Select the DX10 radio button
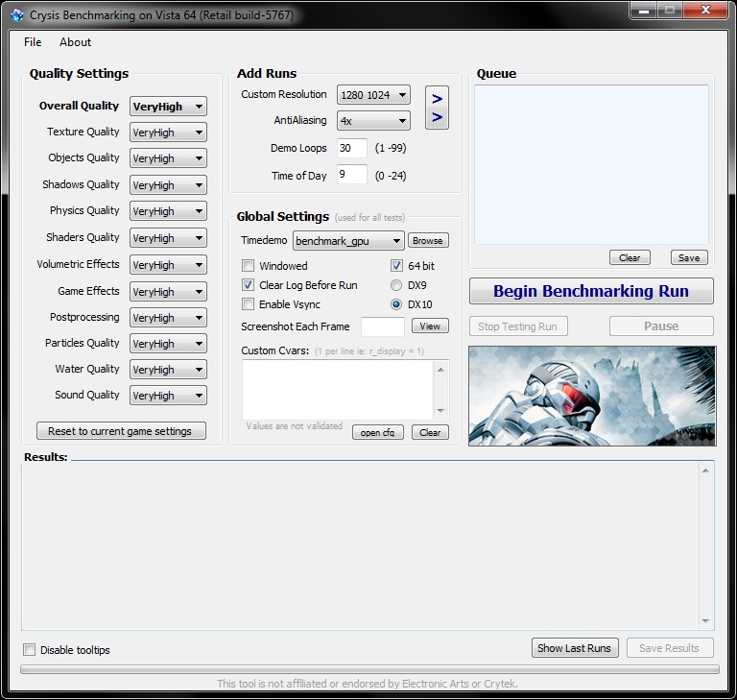This screenshot has height=700, width=737. (x=396, y=304)
